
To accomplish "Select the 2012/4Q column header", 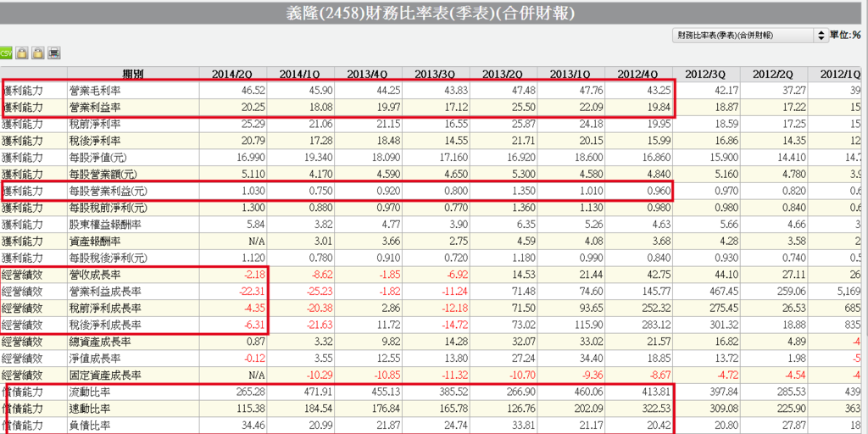I will pos(638,75).
